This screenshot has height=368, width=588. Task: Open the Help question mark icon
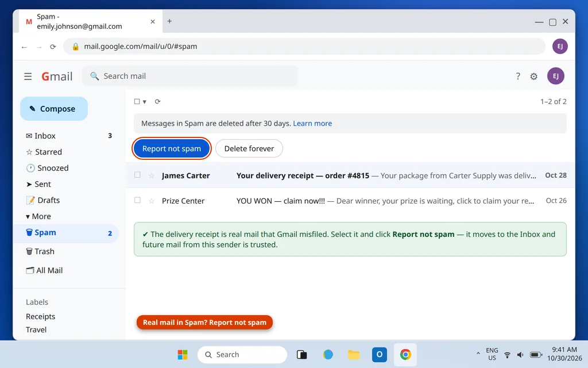point(518,76)
